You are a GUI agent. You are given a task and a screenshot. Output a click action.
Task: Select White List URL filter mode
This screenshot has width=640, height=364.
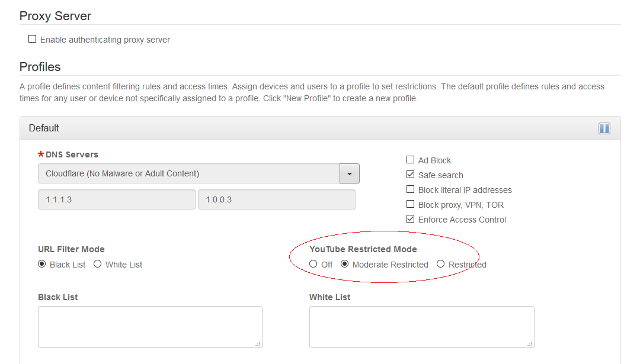98,264
